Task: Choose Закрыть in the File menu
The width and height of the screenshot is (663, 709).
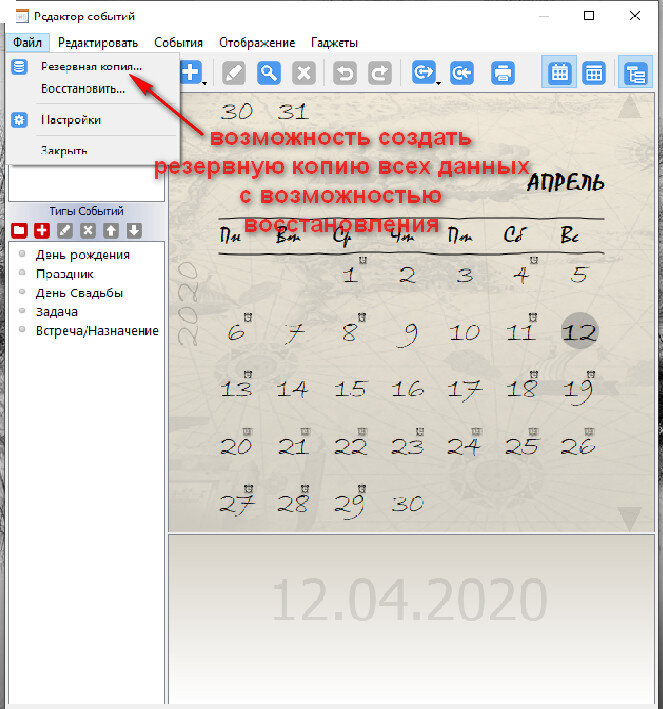Action: click(93, 150)
